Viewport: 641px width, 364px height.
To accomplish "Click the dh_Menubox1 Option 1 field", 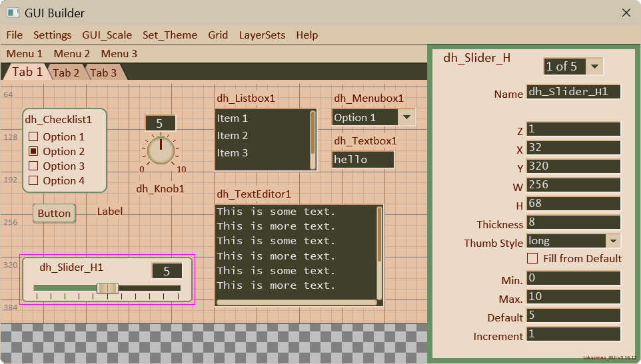I will (364, 118).
